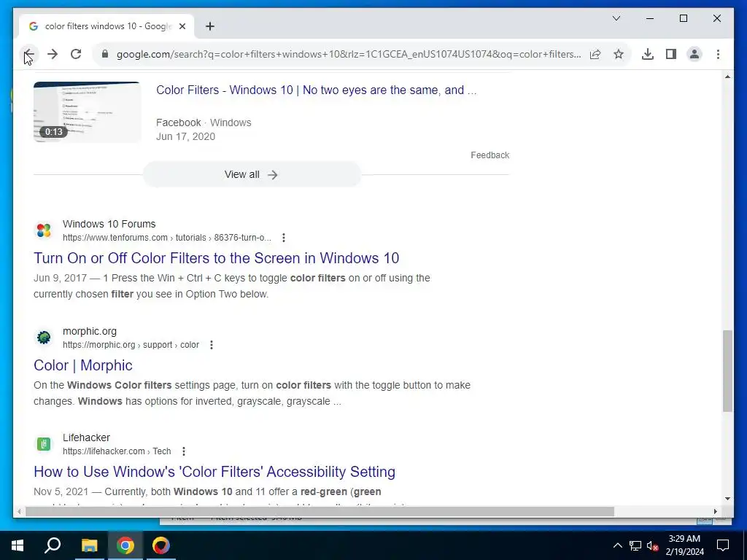Select the 'color filters windows 10 - Google' tab

[x=106, y=26]
